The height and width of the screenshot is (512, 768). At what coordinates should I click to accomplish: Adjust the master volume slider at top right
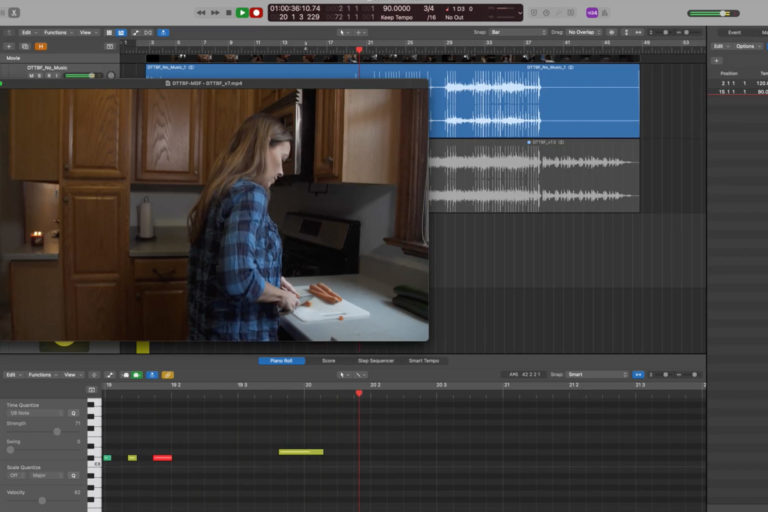tap(723, 13)
